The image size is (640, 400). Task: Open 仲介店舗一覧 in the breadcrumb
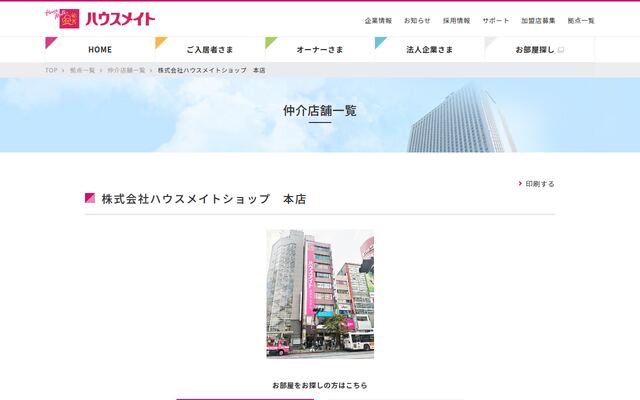tap(127, 70)
